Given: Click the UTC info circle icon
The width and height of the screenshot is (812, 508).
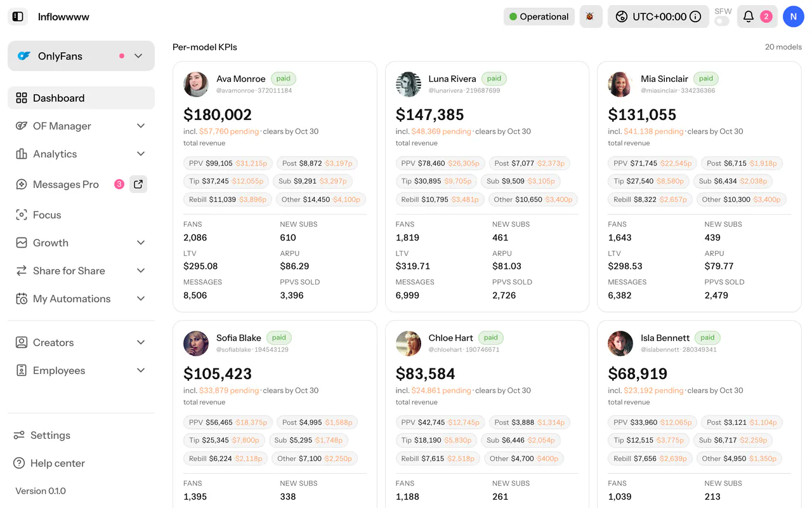Looking at the screenshot, I should pos(695,17).
